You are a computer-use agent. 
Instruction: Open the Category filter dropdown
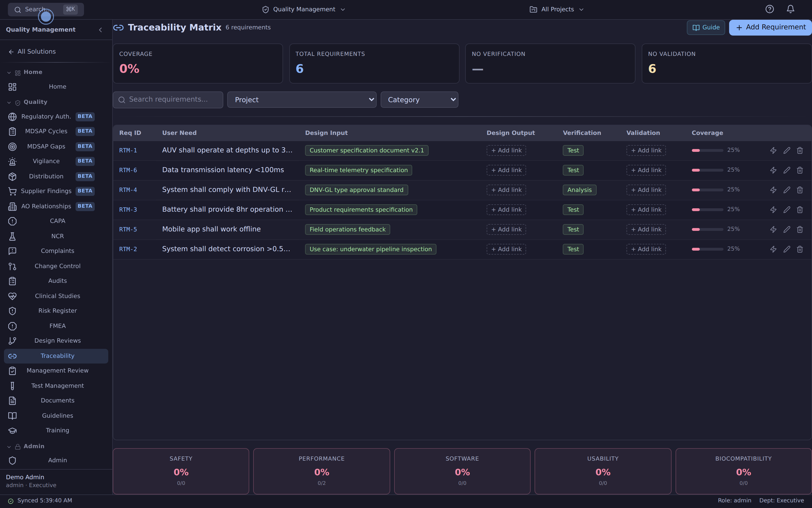pos(419,100)
